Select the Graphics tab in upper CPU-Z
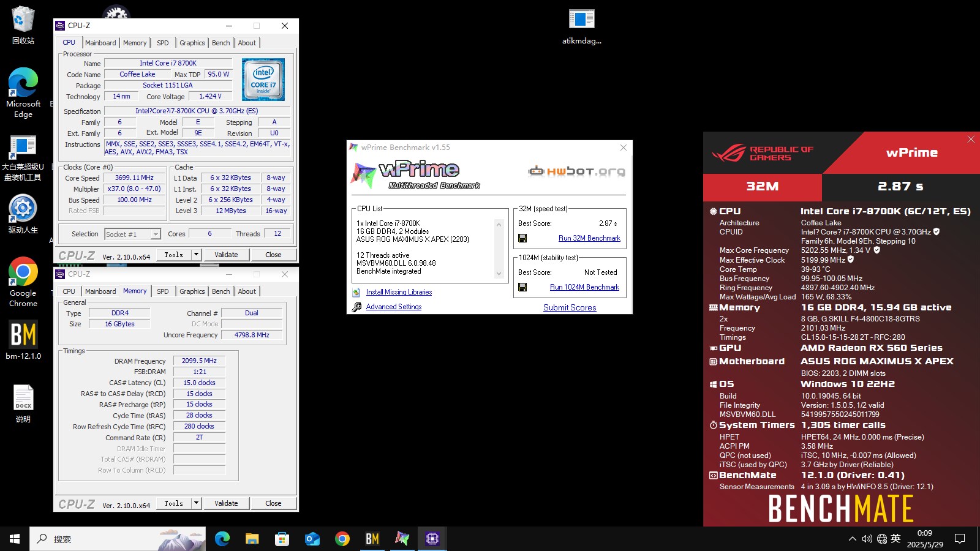Viewport: 980px width, 551px height. click(192, 43)
